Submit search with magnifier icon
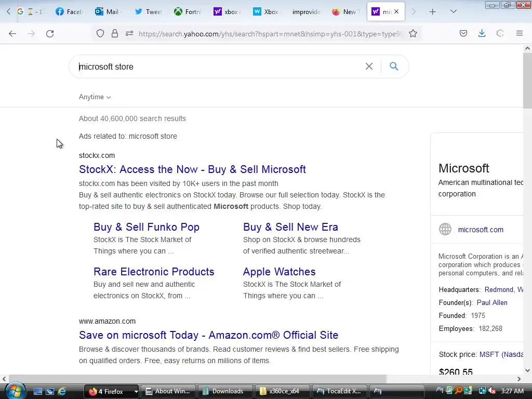Screen dimensions: 532x399 click(394, 66)
